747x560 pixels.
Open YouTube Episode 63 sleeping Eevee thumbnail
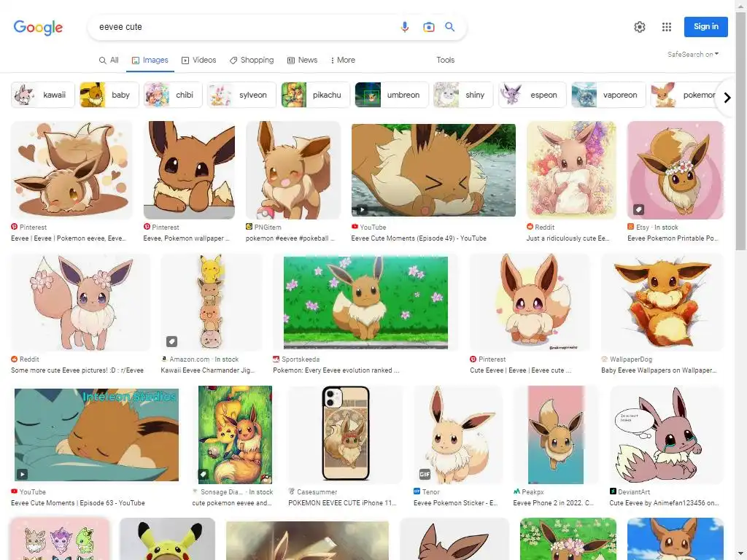(97, 435)
